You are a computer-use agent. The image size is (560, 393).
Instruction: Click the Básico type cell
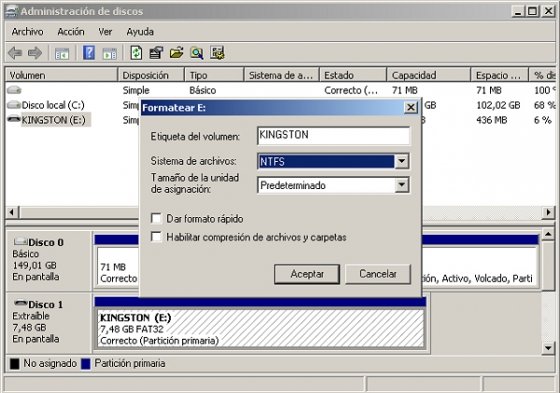pos(202,90)
